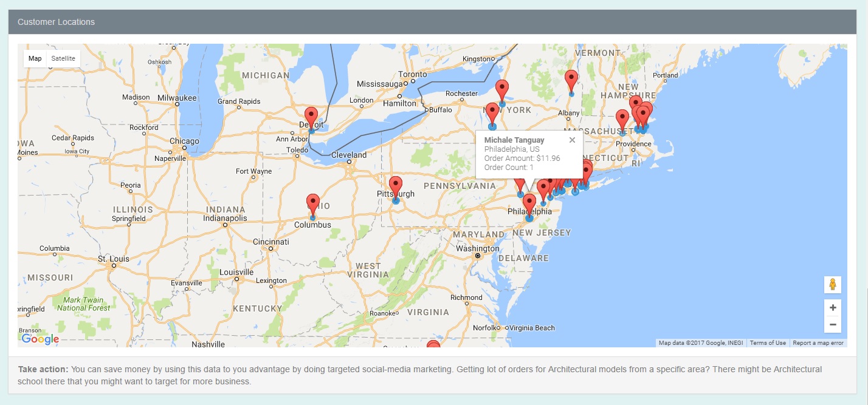Image resolution: width=868 pixels, height=405 pixels.
Task: Click the Order Count: 1 text
Action: pyautogui.click(x=509, y=168)
